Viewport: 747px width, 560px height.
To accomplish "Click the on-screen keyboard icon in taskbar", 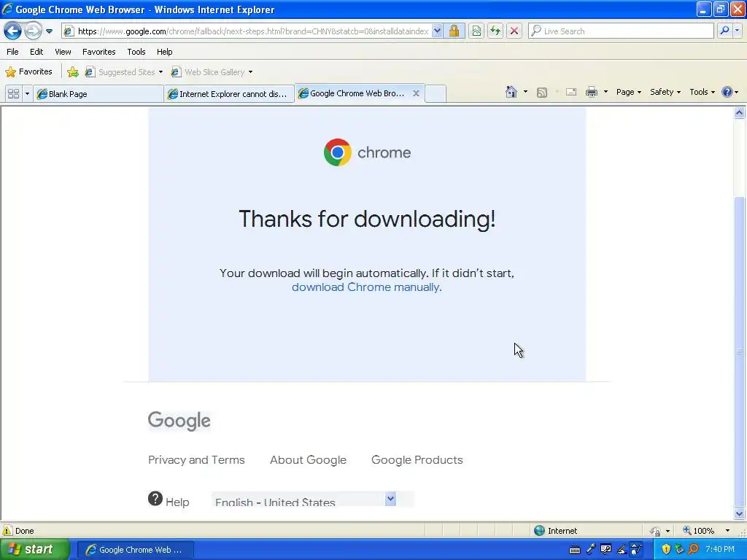I will [575, 550].
